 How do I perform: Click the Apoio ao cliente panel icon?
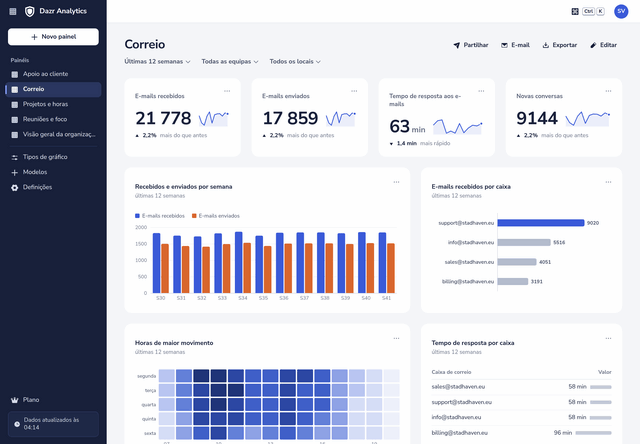point(15,74)
